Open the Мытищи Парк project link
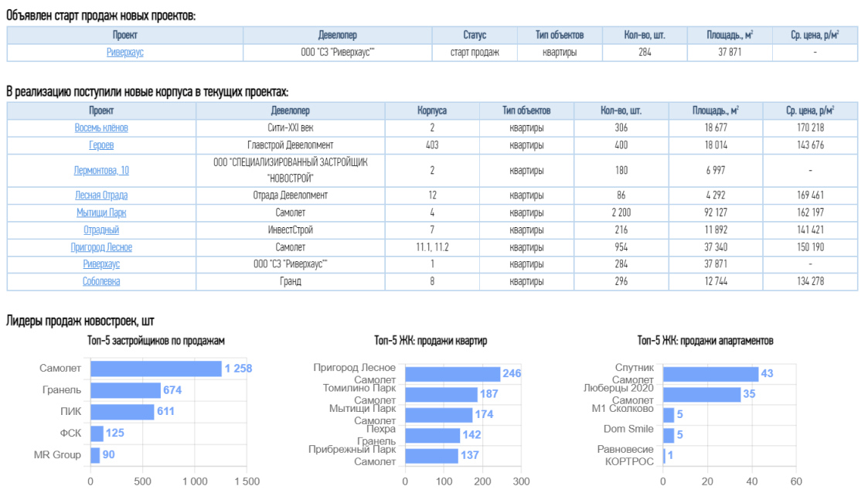Screen dimensions: 868x493 click(x=101, y=212)
